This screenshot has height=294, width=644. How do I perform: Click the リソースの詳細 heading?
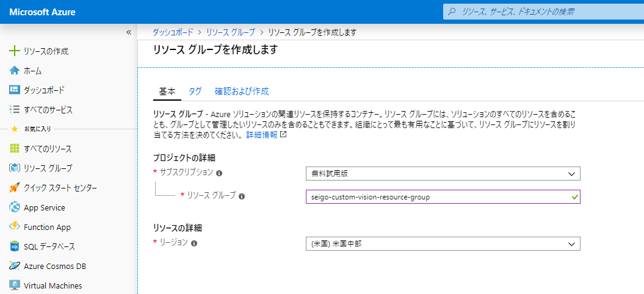[x=178, y=228]
